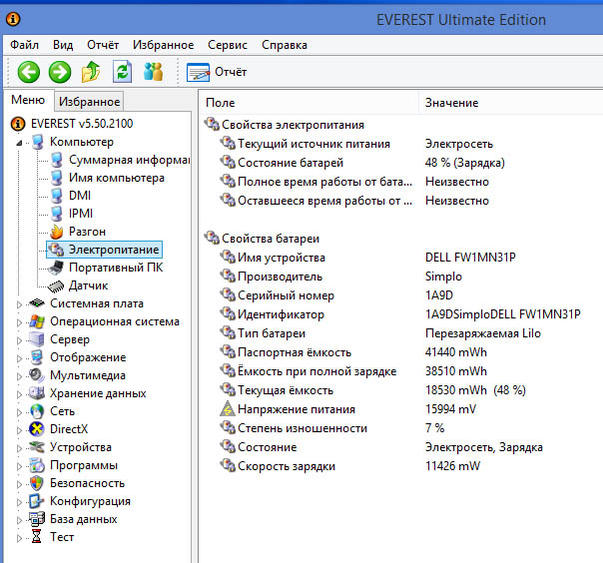Click the warning icon beside Напряжение питания
Viewport: 603px width, 563px height.
point(227,409)
